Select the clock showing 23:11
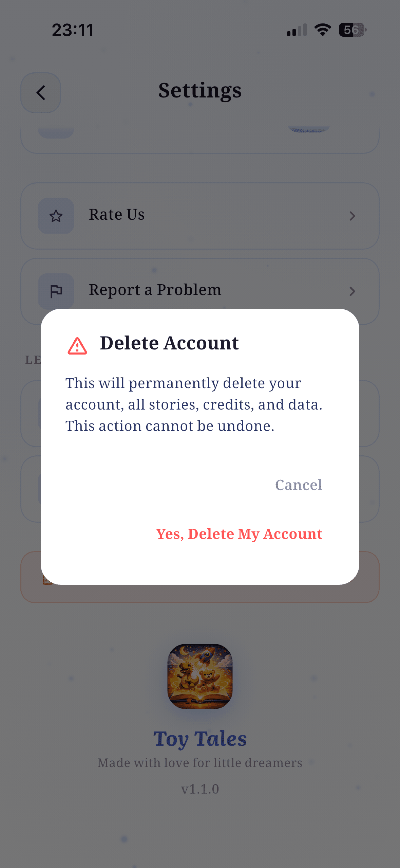 point(72,30)
